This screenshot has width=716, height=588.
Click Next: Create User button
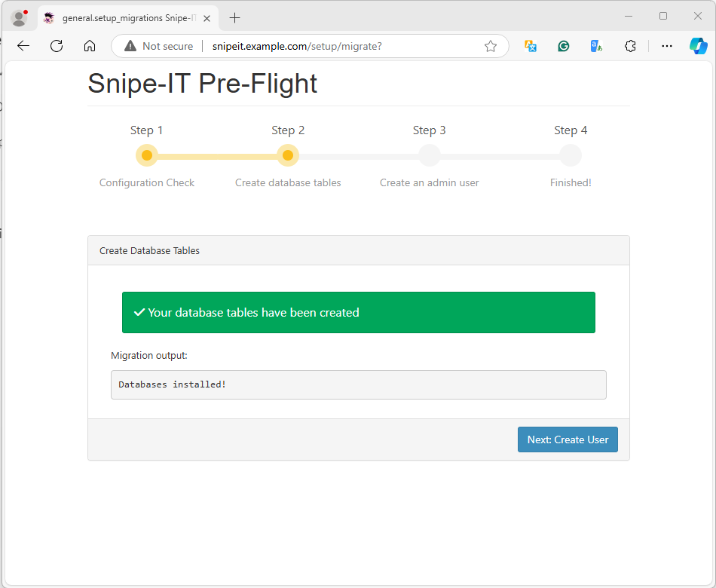(568, 439)
